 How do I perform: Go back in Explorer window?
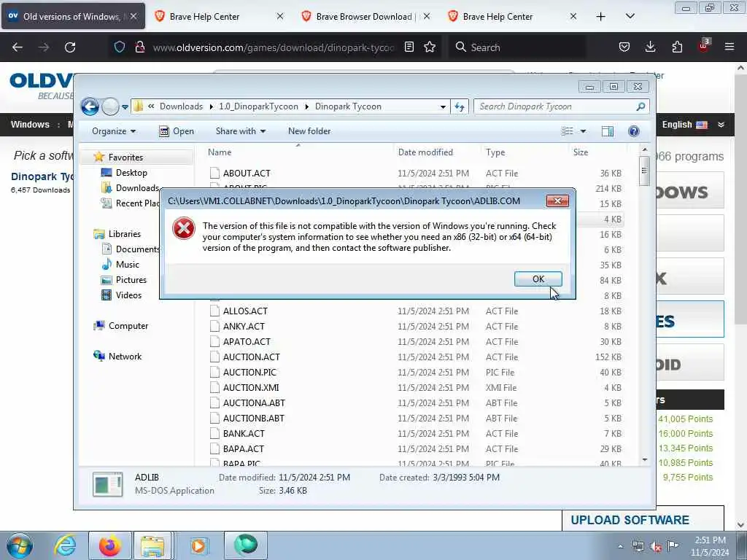point(90,106)
